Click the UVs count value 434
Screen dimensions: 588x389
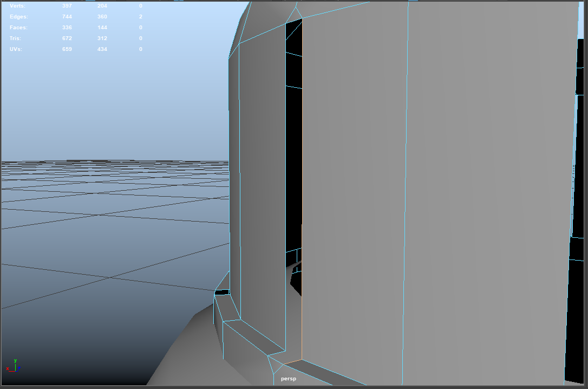click(102, 49)
